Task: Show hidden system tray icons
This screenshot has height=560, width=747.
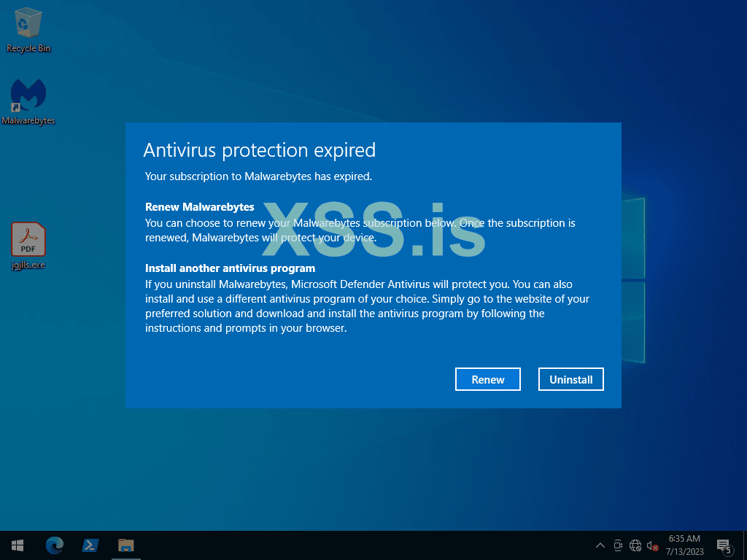Action: (600, 545)
